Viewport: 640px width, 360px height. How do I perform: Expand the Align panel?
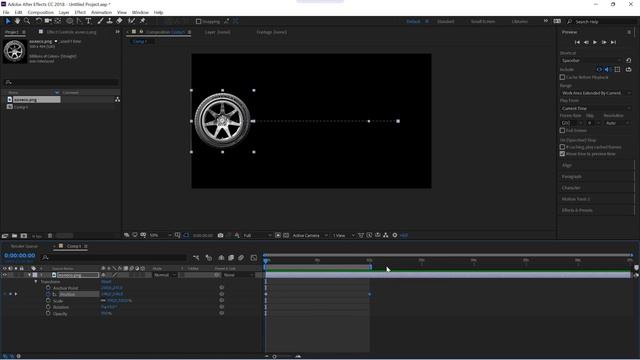point(567,165)
